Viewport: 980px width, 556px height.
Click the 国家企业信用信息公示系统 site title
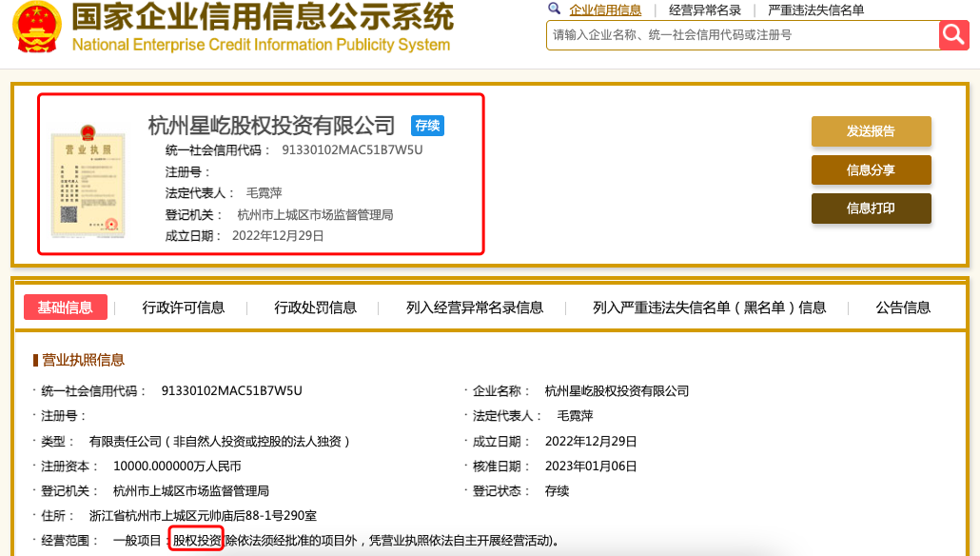point(263,17)
